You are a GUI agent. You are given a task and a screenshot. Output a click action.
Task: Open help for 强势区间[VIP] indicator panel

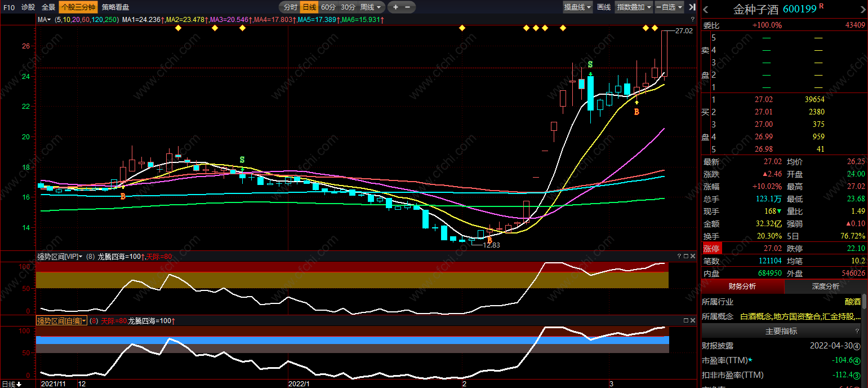tap(679, 257)
